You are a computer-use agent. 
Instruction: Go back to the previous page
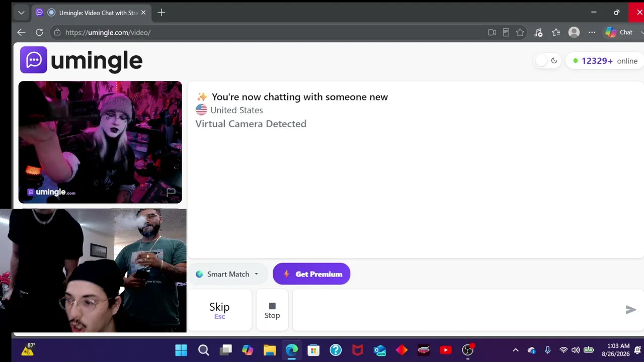pyautogui.click(x=21, y=32)
